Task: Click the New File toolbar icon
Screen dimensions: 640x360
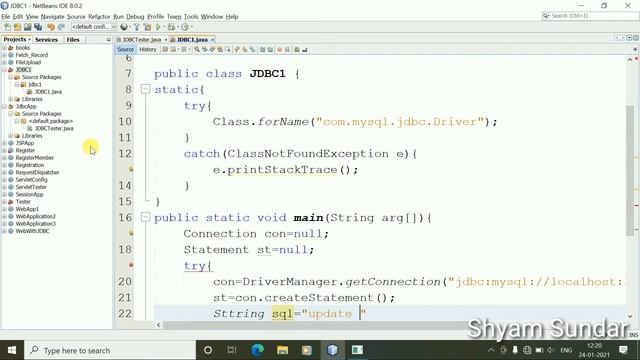Action: pyautogui.click(x=7, y=27)
